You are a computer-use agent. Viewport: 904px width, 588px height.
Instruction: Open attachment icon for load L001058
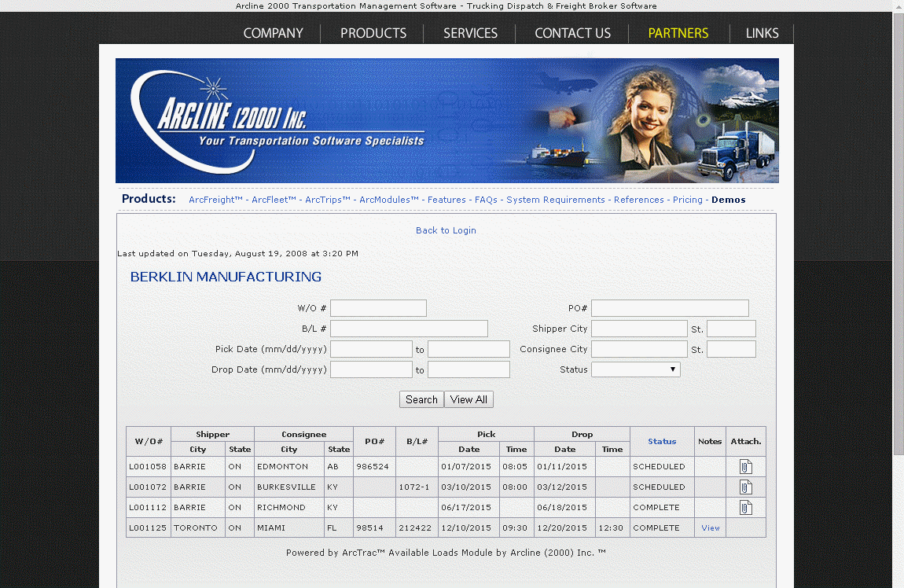point(745,466)
